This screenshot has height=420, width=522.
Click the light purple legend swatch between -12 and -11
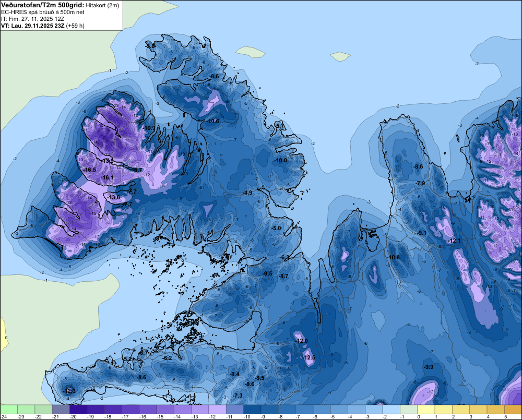click(x=217, y=409)
